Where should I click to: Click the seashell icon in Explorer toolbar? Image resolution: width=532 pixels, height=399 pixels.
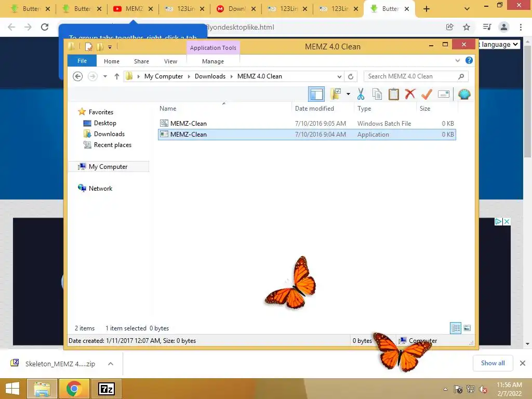(464, 94)
